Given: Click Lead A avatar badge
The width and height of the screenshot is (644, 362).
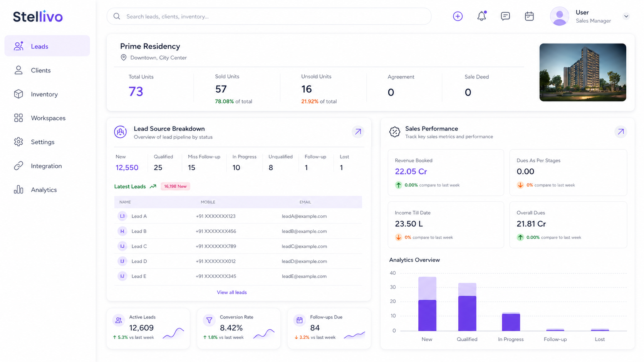Looking at the screenshot, I should pos(122,216).
